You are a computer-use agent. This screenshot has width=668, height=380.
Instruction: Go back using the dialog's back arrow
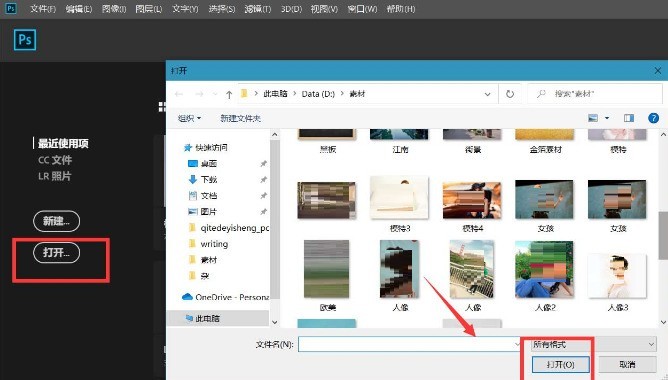(x=179, y=94)
